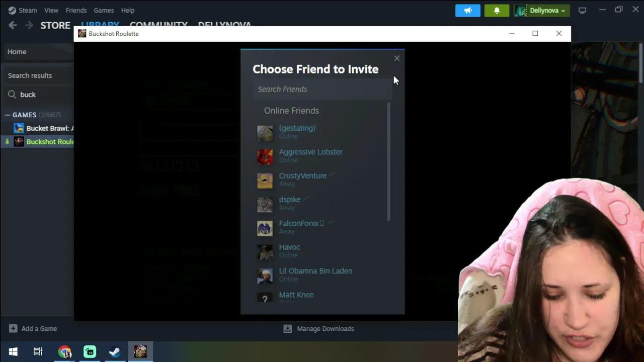This screenshot has width=644, height=362.
Task: Close the Choose Friend to Invite dialog
Action: 397,58
